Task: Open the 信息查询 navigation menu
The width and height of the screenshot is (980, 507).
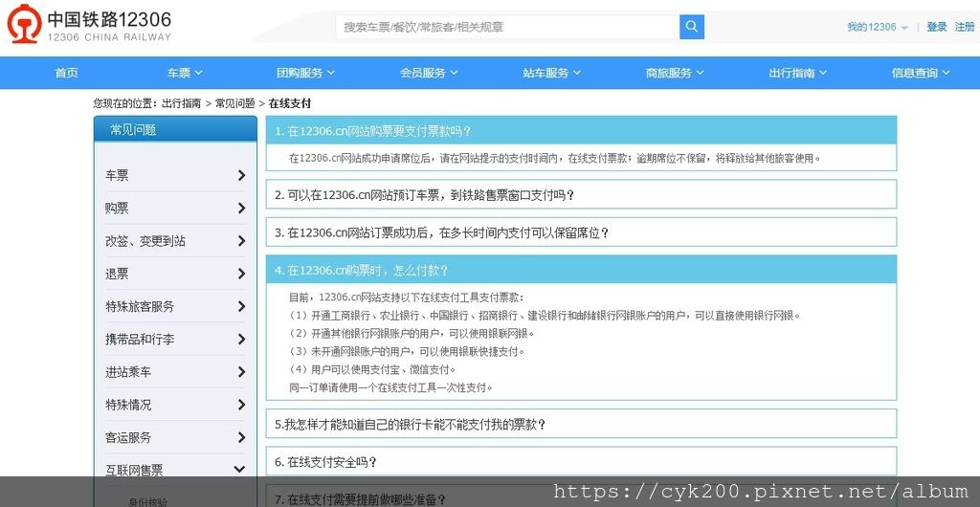Action: pyautogui.click(x=921, y=73)
